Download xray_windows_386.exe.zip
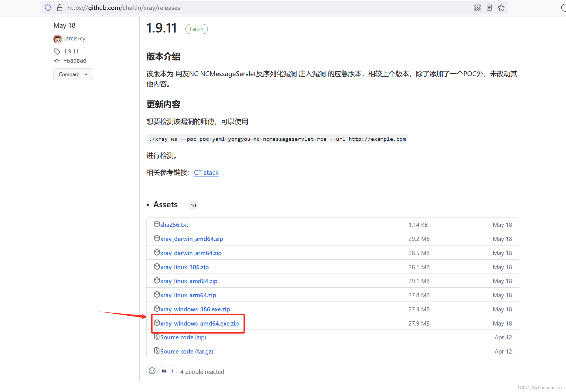Image resolution: width=566 pixels, height=392 pixels. (195, 309)
